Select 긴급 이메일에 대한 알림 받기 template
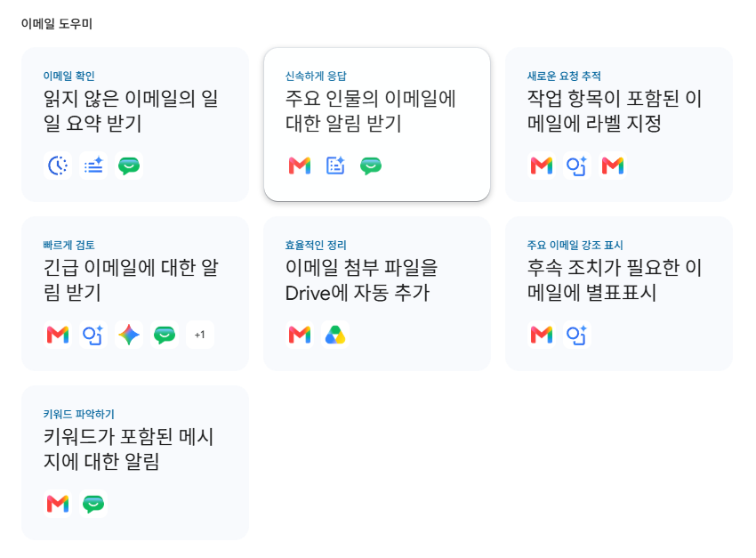Image resolution: width=756 pixels, height=558 pixels. pyautogui.click(x=135, y=294)
